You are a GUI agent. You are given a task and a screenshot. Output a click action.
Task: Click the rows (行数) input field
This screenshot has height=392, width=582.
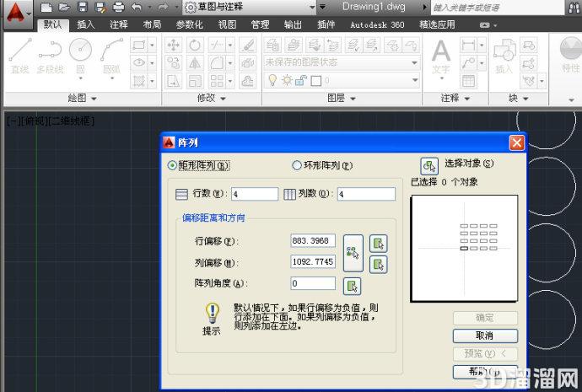click(255, 194)
